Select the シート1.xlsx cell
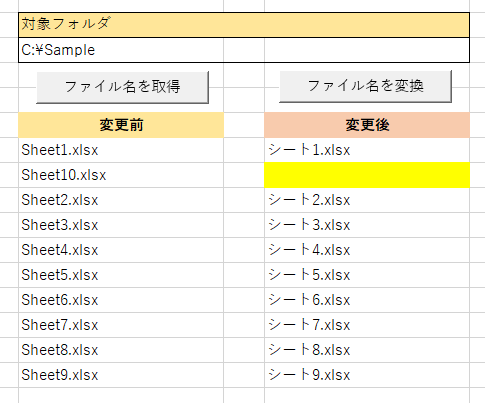 [x=367, y=150]
